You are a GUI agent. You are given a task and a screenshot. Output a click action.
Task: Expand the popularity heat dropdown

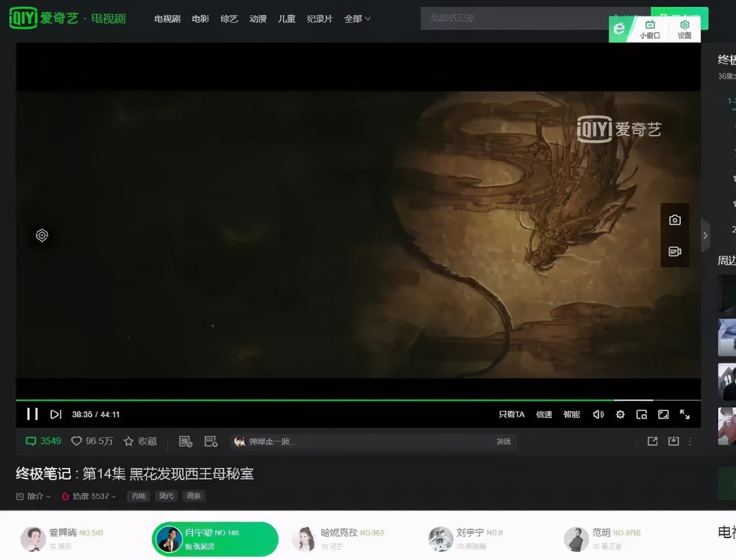tap(89, 496)
